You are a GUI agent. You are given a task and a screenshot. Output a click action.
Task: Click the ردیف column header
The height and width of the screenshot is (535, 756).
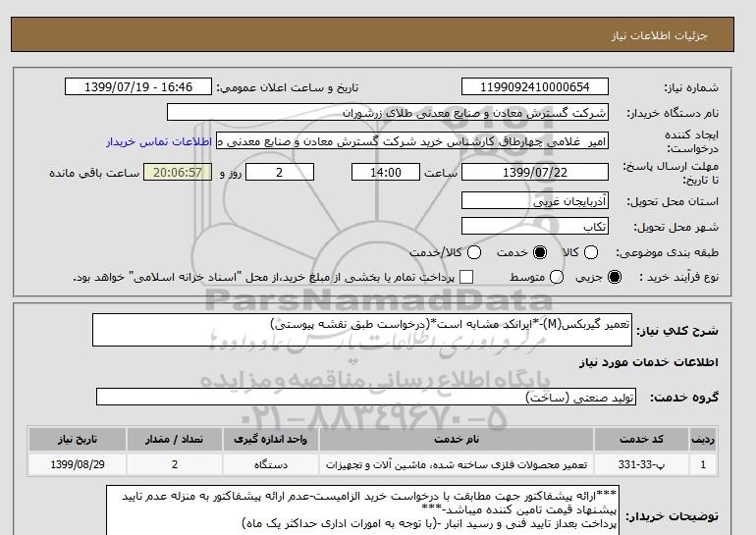[703, 439]
